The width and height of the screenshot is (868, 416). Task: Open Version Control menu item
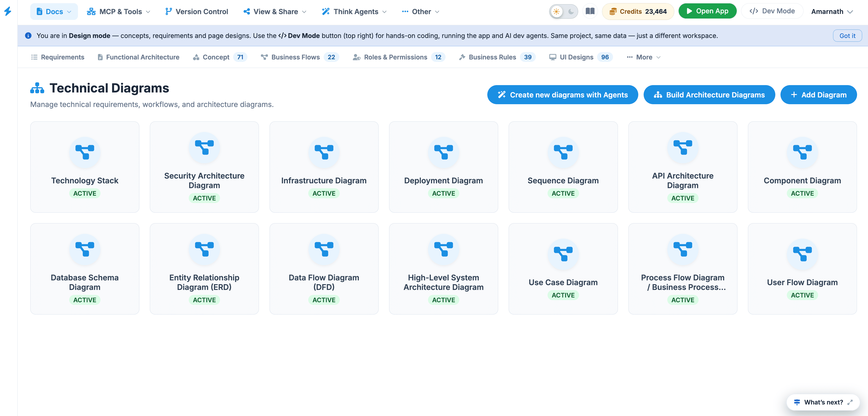[x=197, y=12]
